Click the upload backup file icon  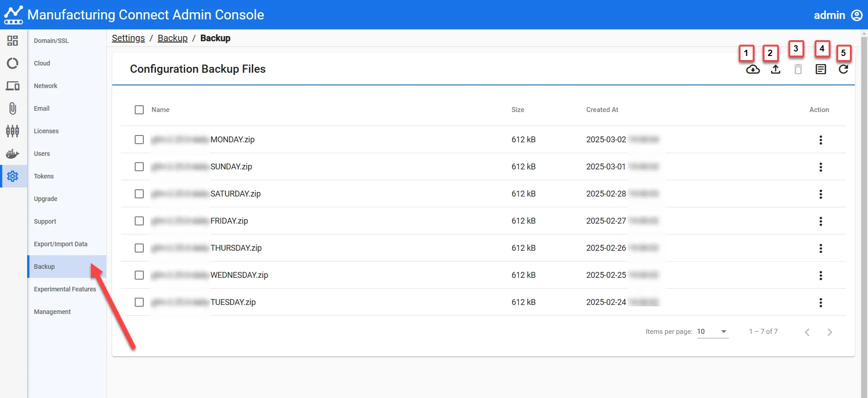776,70
